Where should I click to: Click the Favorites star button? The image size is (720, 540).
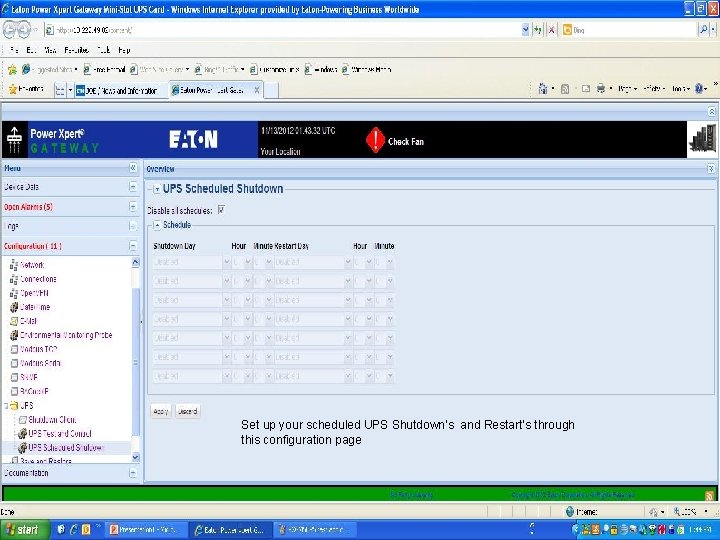point(26,89)
